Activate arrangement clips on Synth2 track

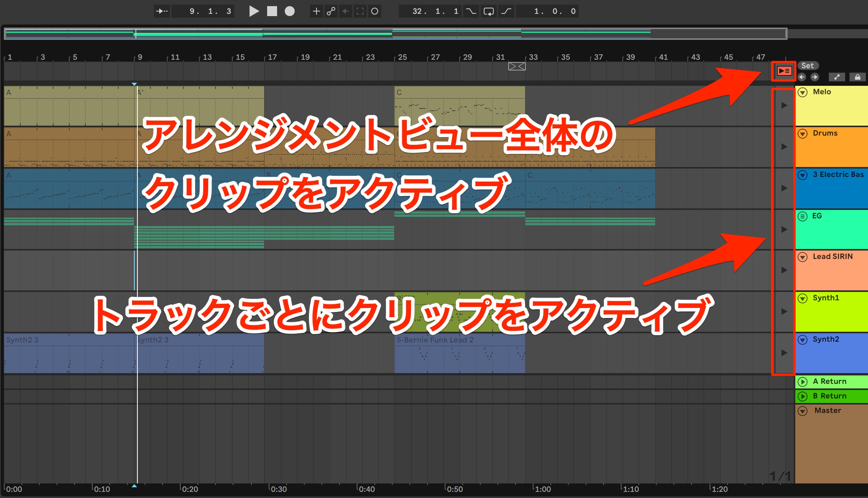pyautogui.click(x=784, y=353)
